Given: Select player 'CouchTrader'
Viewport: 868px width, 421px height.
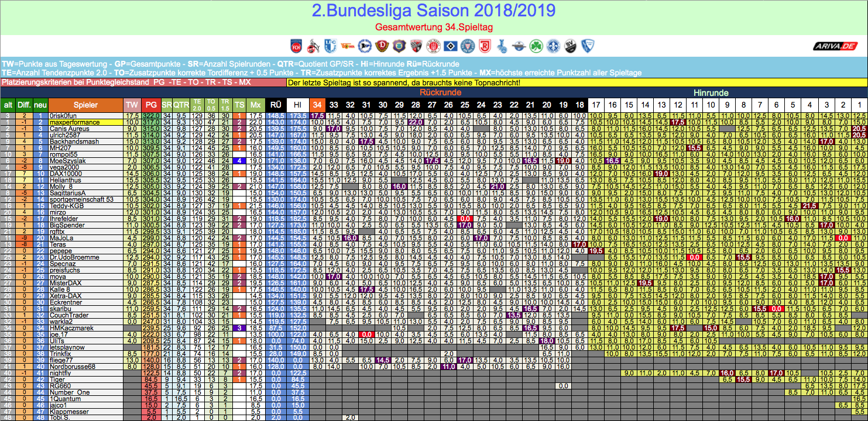Looking at the screenshot, I should (85, 315).
